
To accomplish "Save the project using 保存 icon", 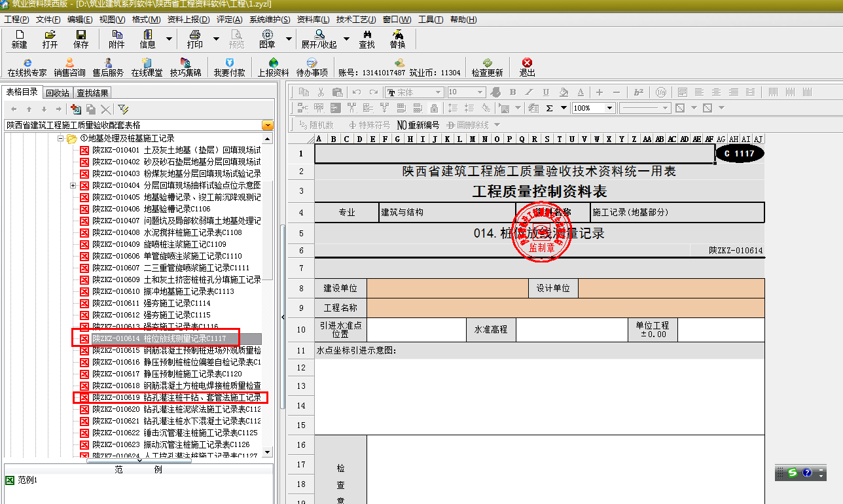I will tap(81, 39).
